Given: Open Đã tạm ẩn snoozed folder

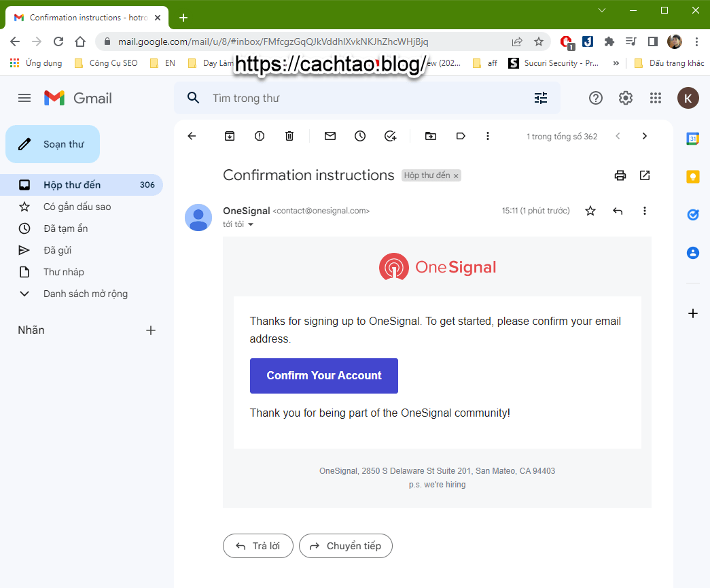Looking at the screenshot, I should 82,228.
